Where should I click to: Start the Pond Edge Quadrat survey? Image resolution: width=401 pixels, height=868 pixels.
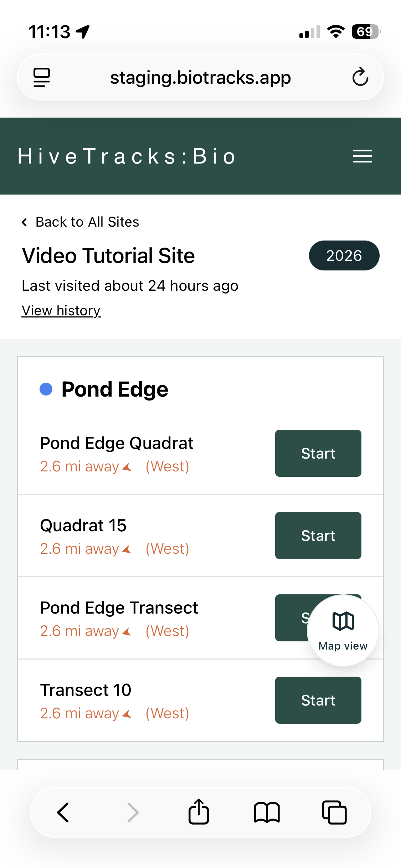point(318,453)
